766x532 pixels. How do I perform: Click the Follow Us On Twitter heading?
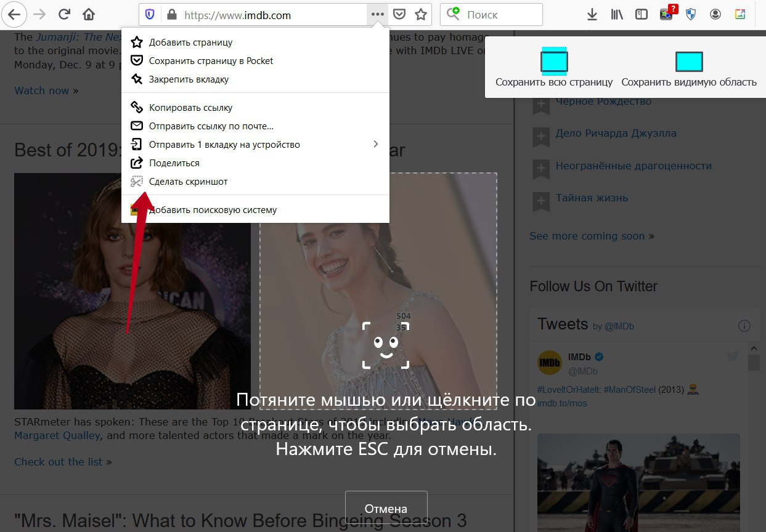tap(593, 286)
